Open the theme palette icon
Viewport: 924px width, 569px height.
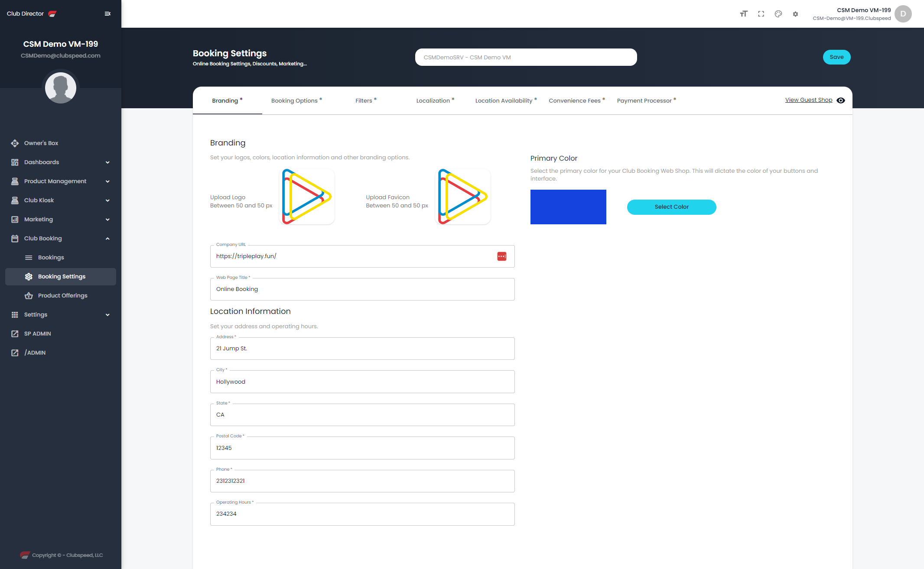778,14
